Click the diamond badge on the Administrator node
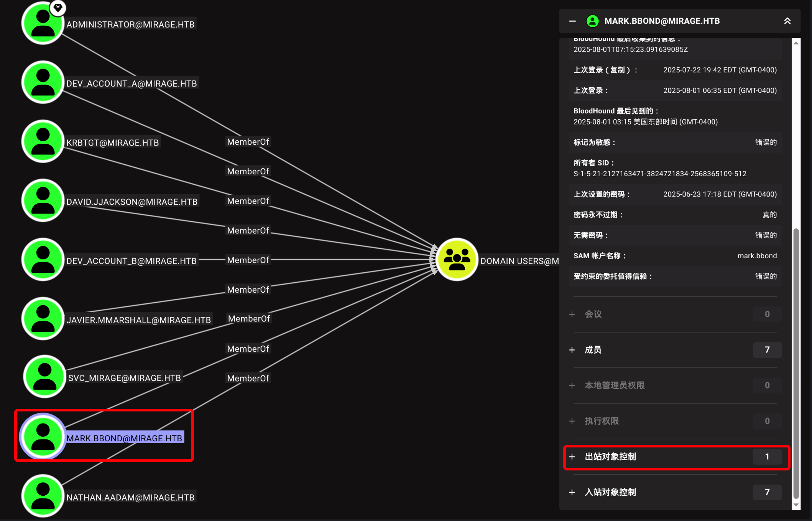 (x=58, y=7)
